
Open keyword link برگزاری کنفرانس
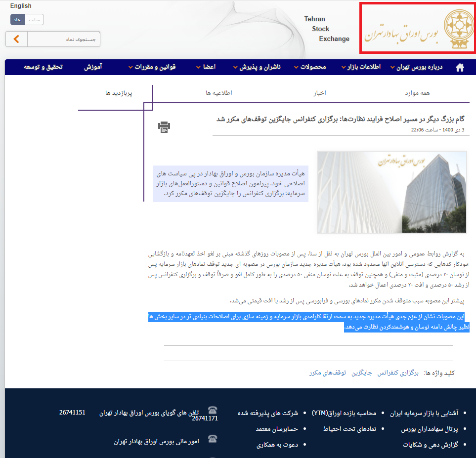coord(398,373)
